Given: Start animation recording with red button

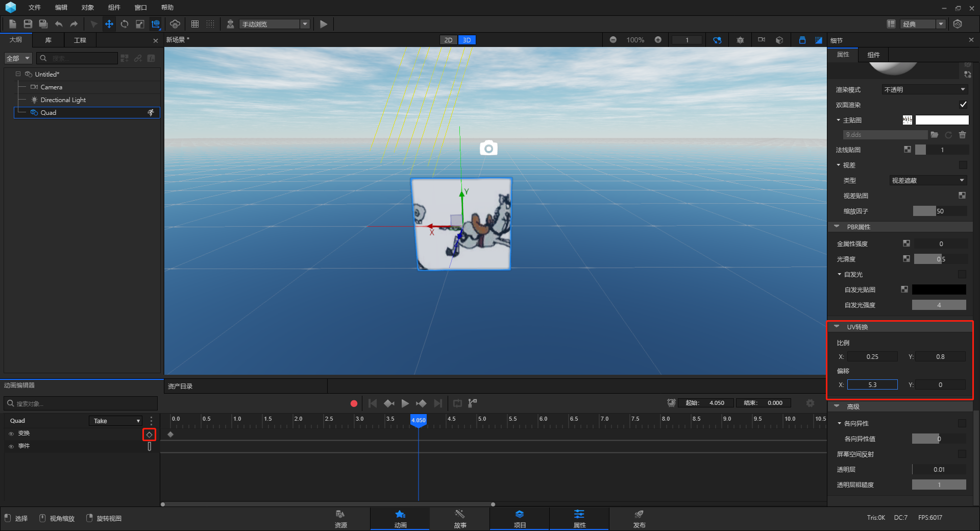Looking at the screenshot, I should 354,403.
